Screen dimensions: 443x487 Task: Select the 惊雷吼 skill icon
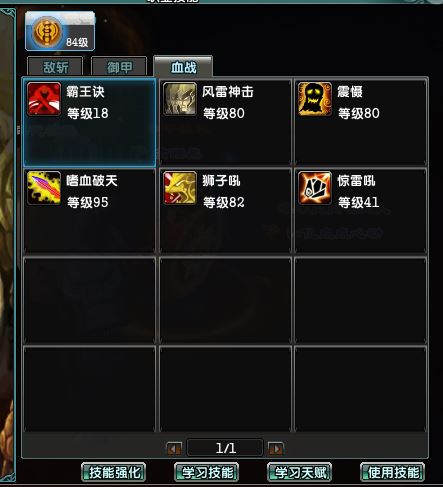coord(315,188)
